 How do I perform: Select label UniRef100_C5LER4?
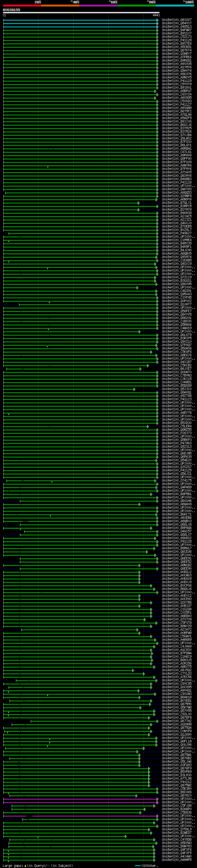(177, 426)
